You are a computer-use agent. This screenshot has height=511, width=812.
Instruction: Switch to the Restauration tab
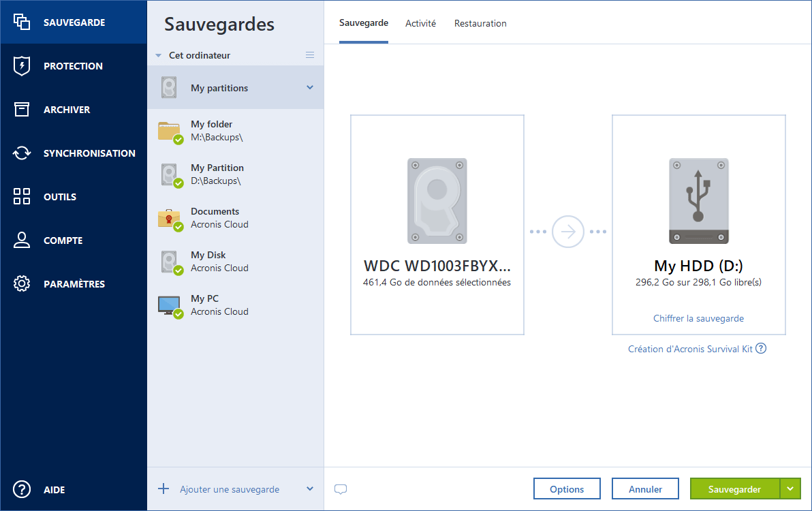coord(480,23)
